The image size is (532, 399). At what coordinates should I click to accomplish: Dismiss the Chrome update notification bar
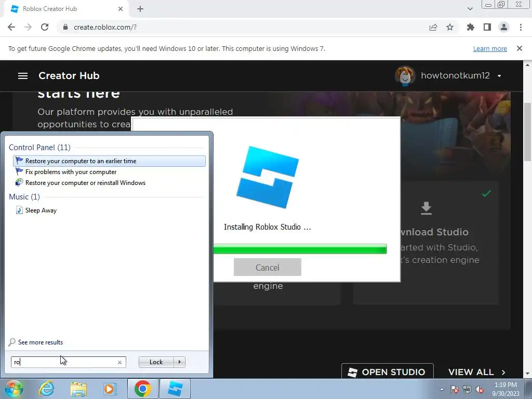click(520, 48)
